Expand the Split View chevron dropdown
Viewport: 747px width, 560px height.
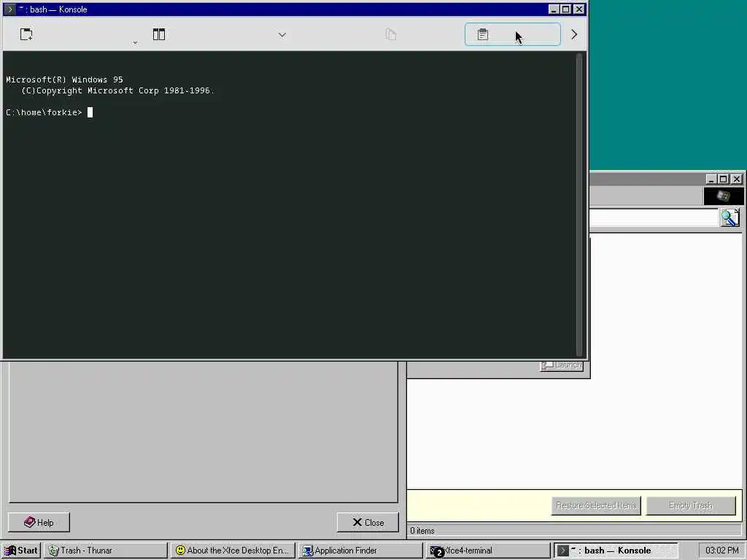pyautogui.click(x=282, y=35)
